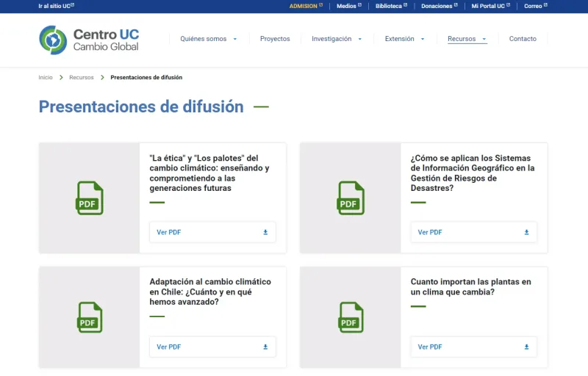Click the Centro UC Cambio Global logo

(x=89, y=40)
